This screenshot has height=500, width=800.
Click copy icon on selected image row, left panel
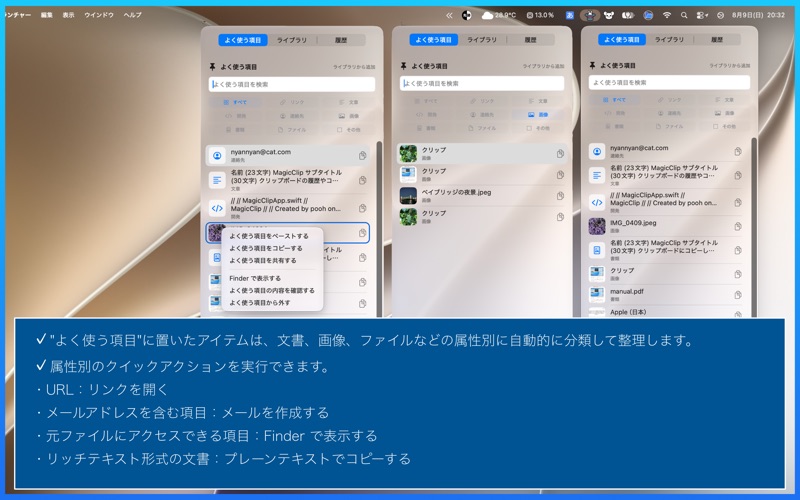[x=362, y=233]
